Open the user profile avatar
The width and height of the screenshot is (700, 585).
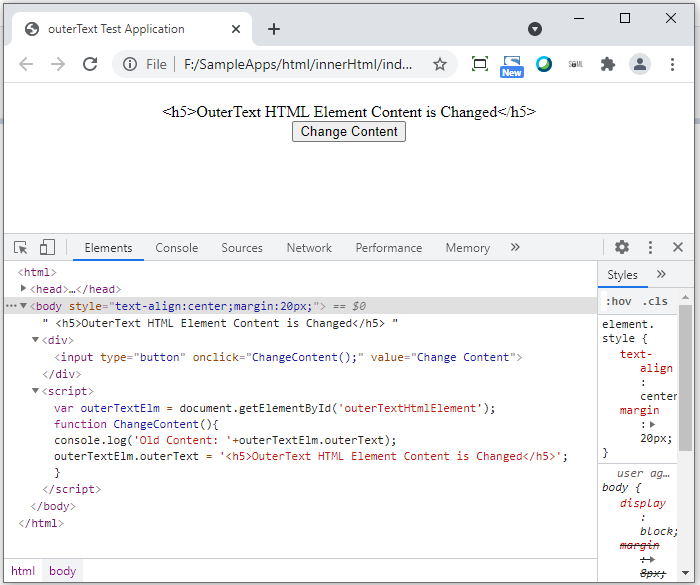(640, 64)
